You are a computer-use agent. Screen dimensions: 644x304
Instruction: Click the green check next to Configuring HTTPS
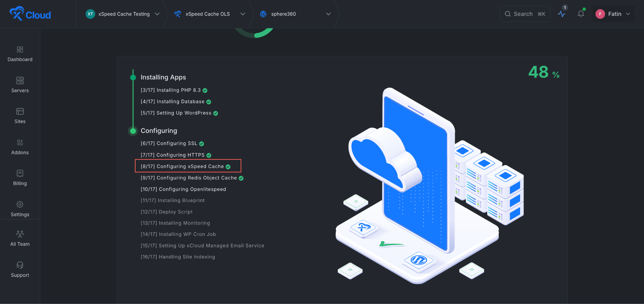[x=208, y=155]
